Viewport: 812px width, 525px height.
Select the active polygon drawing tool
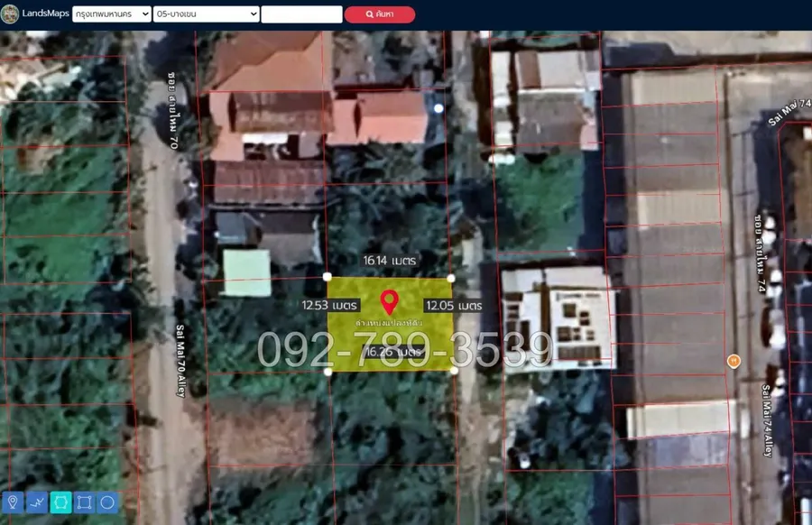(60, 502)
